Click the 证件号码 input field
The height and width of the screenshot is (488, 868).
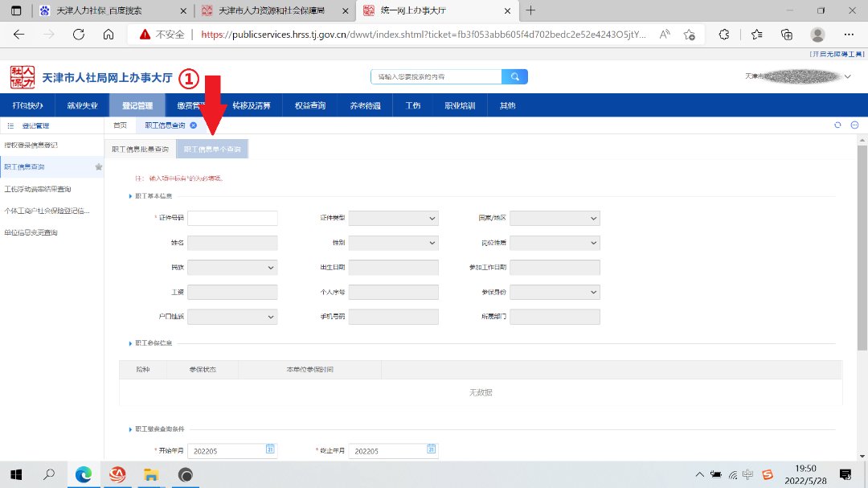[232, 219]
